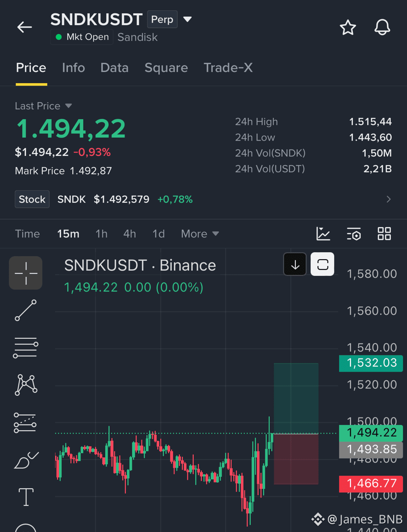Click the download arrow chart button

[295, 264]
